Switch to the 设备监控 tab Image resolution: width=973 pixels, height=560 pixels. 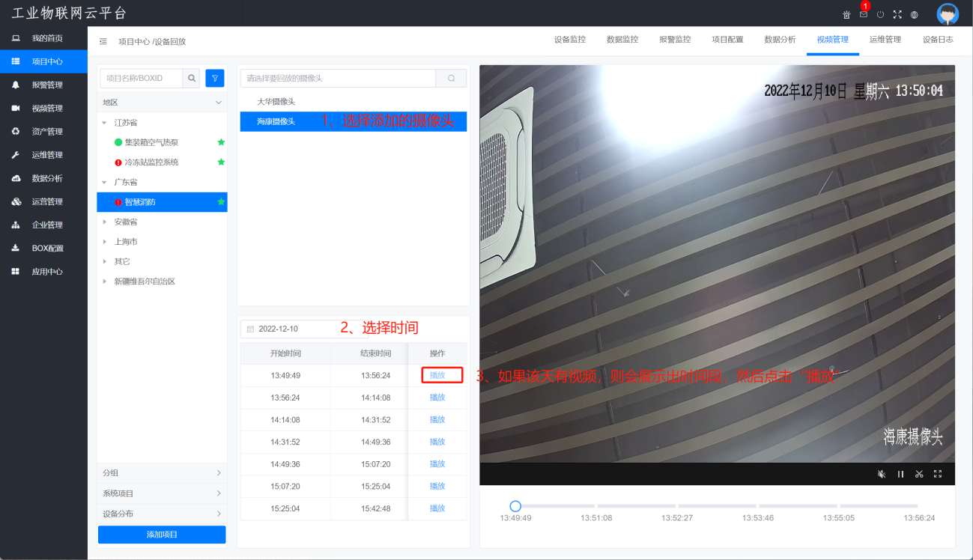pyautogui.click(x=569, y=40)
